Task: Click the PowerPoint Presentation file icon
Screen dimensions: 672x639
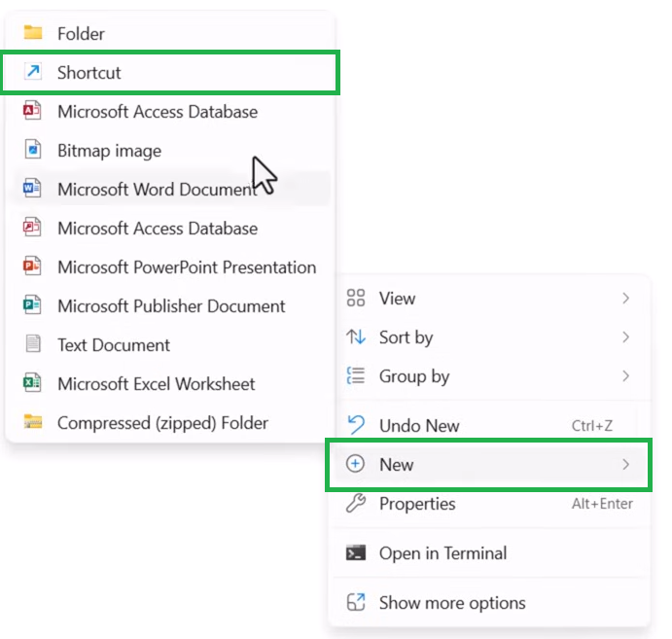Action: [33, 267]
